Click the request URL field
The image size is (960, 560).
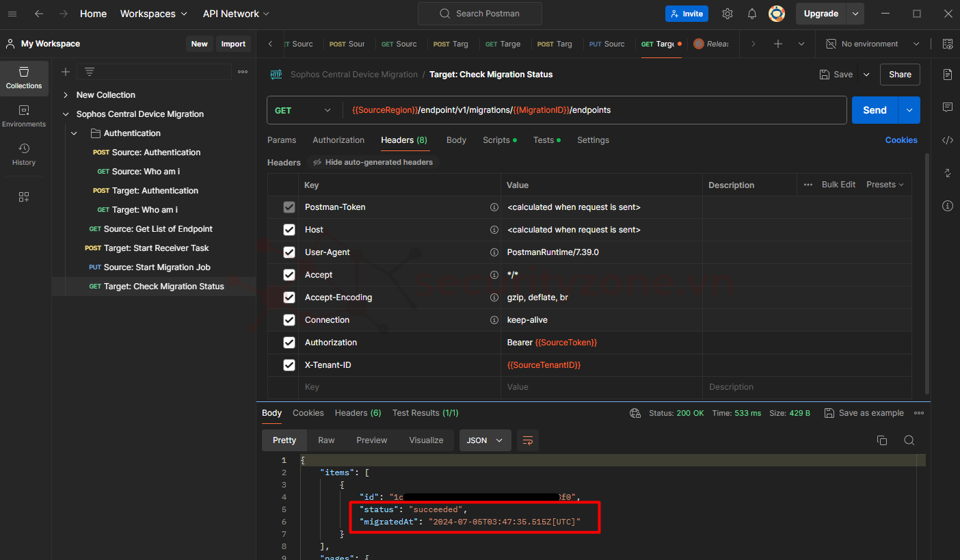[595, 110]
